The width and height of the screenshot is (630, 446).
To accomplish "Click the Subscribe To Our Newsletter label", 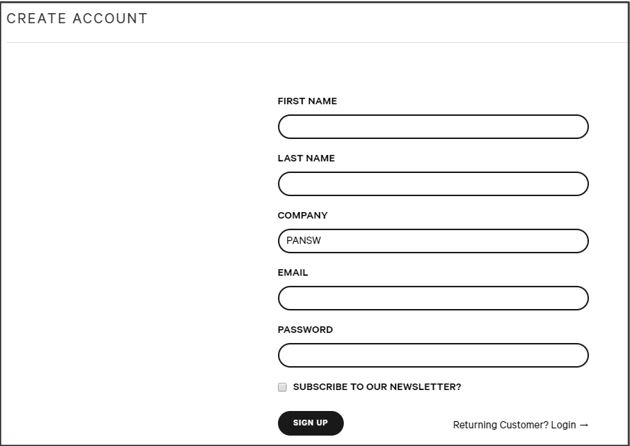I will (377, 387).
